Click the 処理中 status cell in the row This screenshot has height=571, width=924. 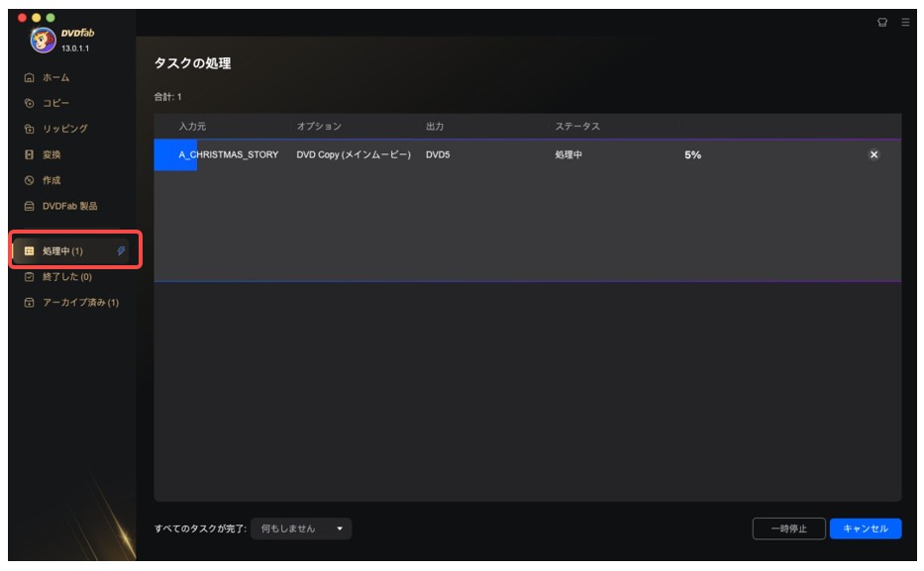(x=568, y=154)
